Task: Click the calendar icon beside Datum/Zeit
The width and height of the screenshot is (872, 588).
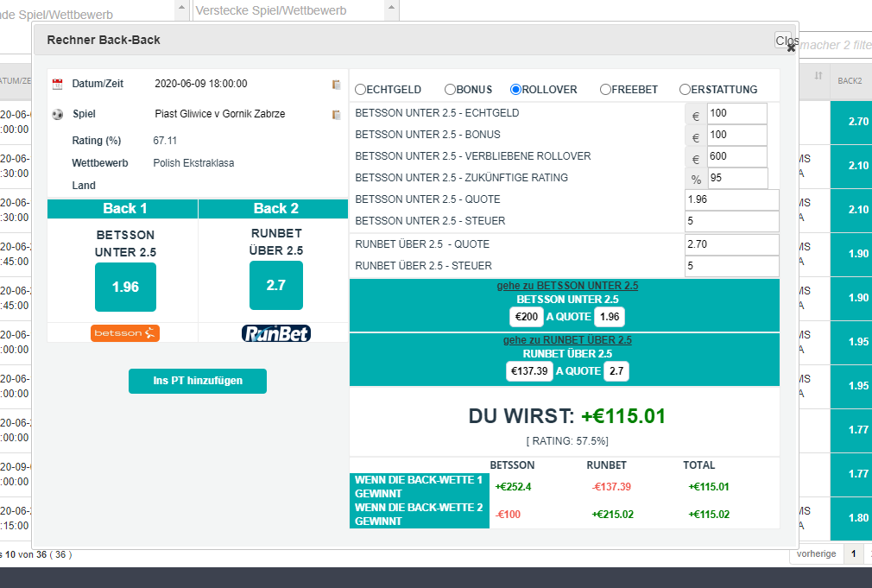Action: click(x=57, y=85)
